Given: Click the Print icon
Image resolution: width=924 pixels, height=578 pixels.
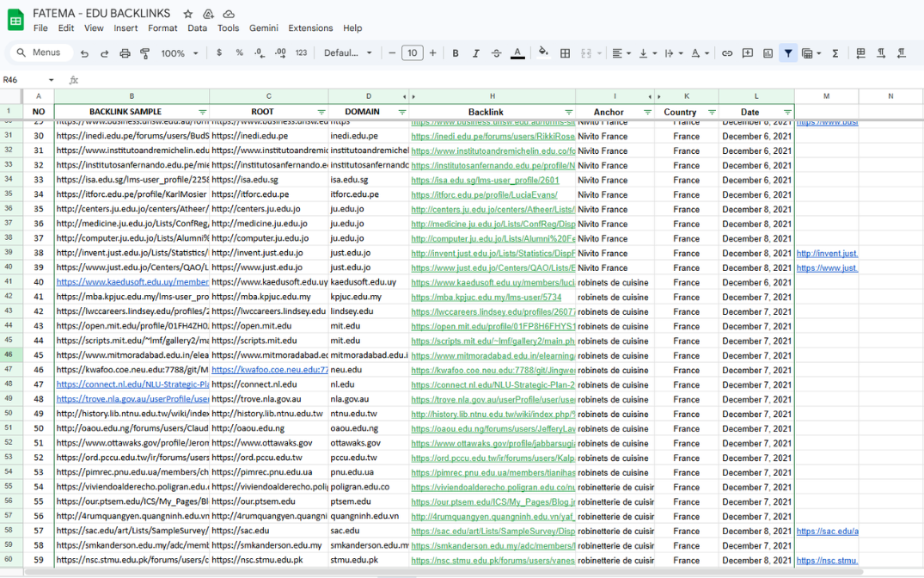Looking at the screenshot, I should coord(125,53).
